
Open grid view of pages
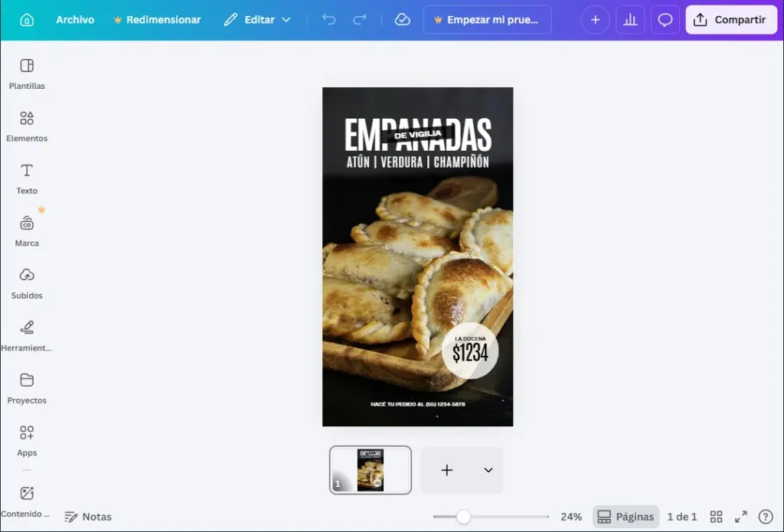click(716, 517)
